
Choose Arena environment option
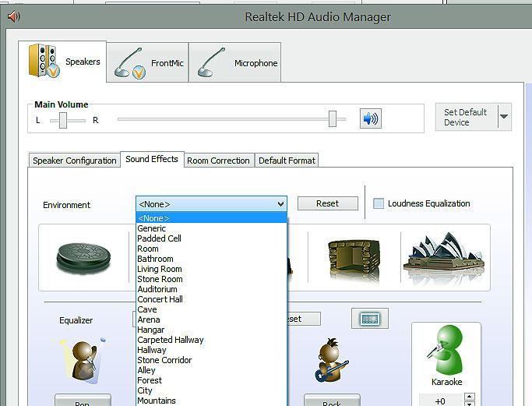point(211,320)
